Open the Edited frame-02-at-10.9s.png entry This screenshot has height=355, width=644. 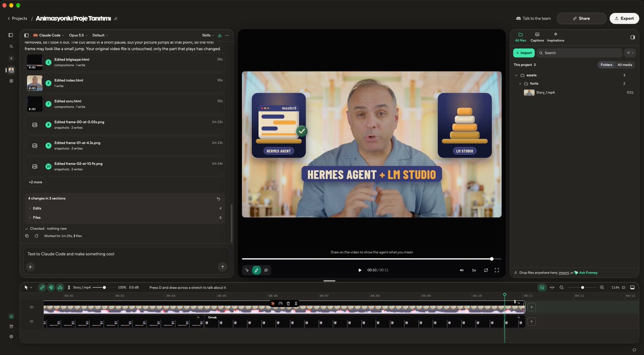point(125,166)
